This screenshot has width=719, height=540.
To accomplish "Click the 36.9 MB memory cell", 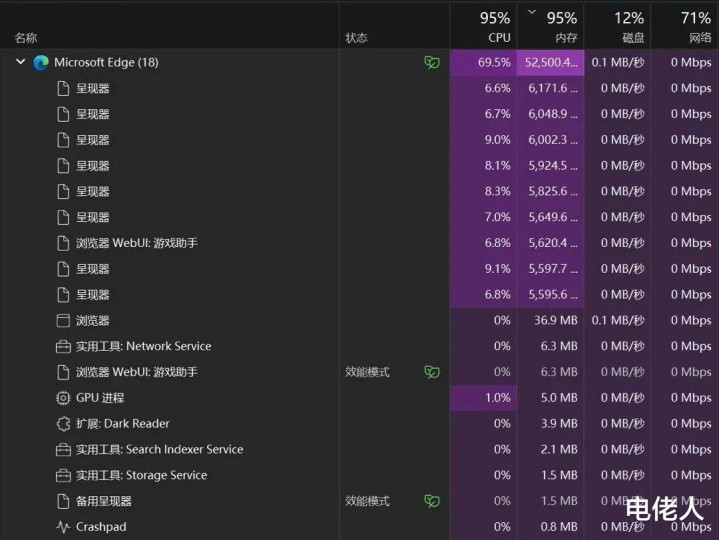I will pyautogui.click(x=550, y=320).
